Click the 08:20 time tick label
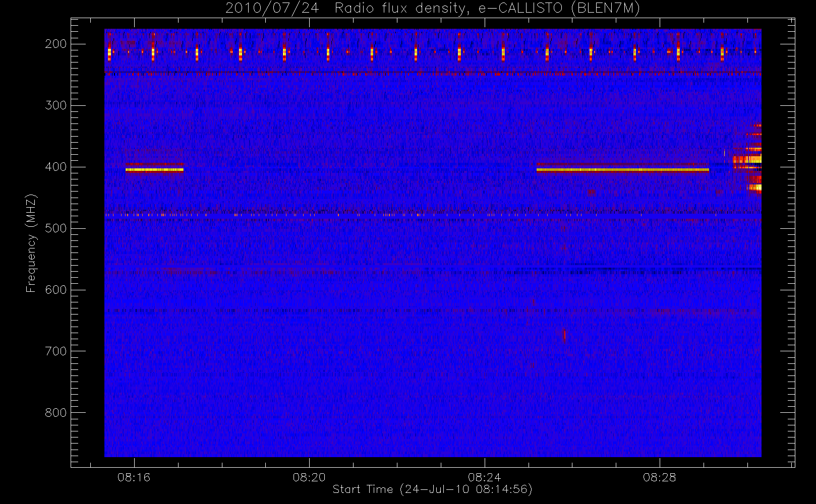This screenshot has width=816, height=504. point(309,477)
